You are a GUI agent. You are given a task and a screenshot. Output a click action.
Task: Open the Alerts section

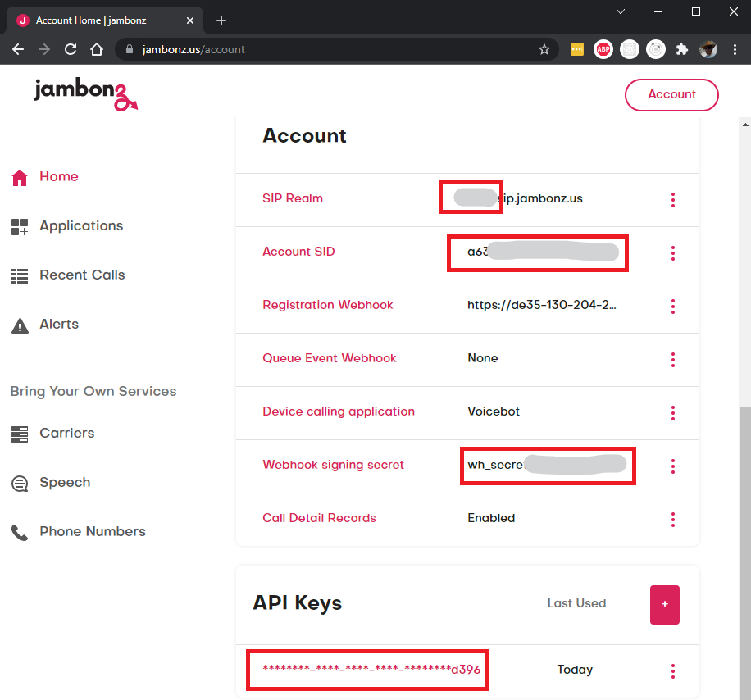pyautogui.click(x=44, y=325)
